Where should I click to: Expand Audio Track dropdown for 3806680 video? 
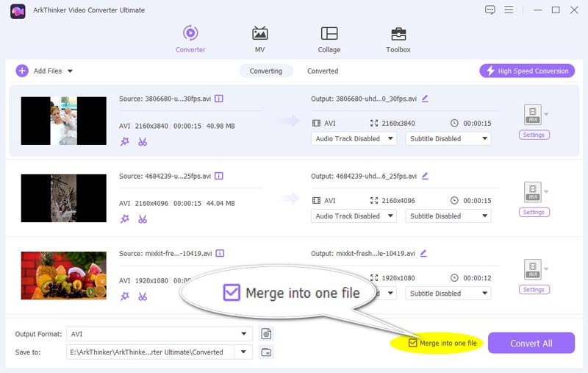click(354, 138)
